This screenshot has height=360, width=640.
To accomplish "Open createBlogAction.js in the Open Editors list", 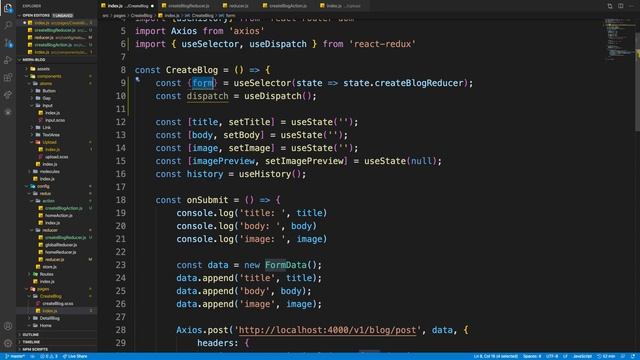I will [x=57, y=45].
